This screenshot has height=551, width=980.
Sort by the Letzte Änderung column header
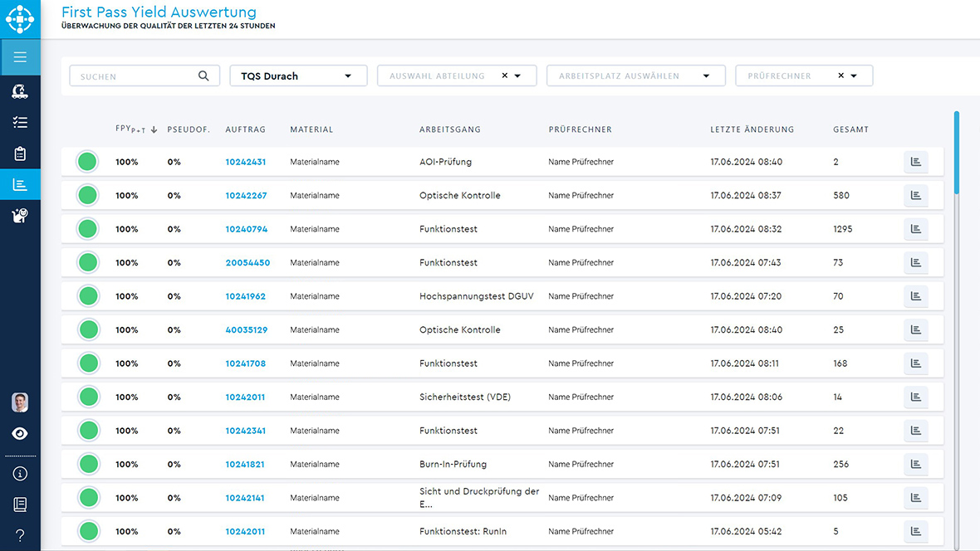[x=752, y=129]
